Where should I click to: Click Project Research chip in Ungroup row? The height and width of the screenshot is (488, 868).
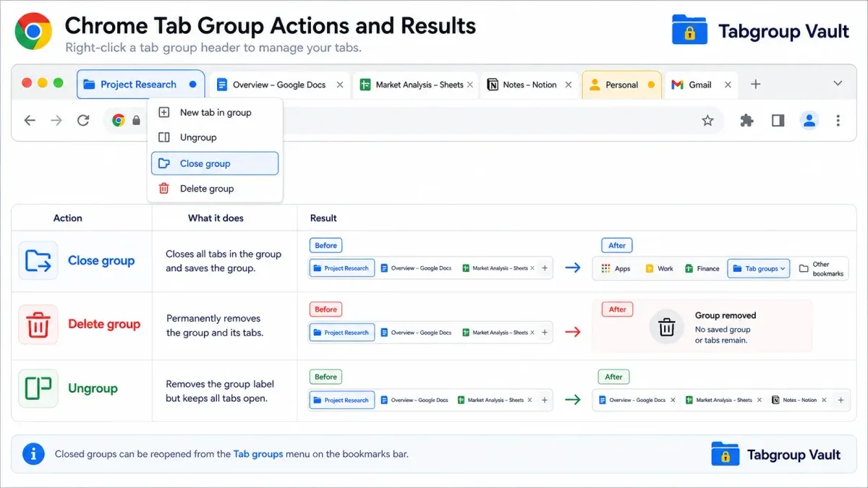click(x=342, y=400)
